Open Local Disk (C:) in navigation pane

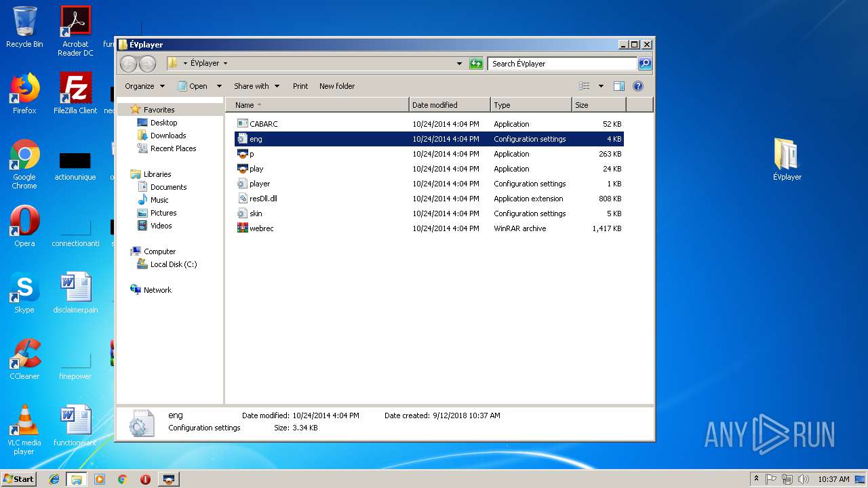click(x=167, y=264)
